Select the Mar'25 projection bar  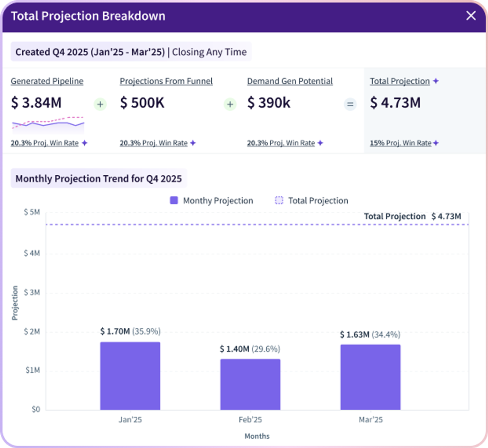[371, 377]
